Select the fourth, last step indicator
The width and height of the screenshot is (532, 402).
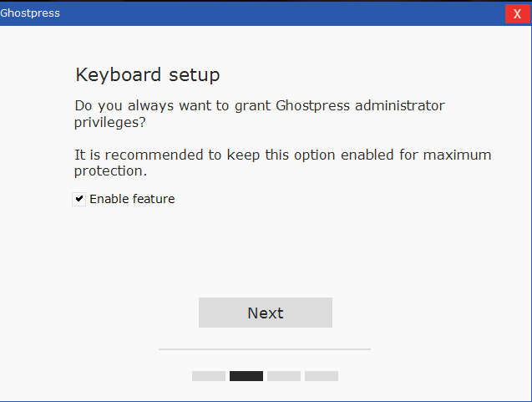coord(322,376)
